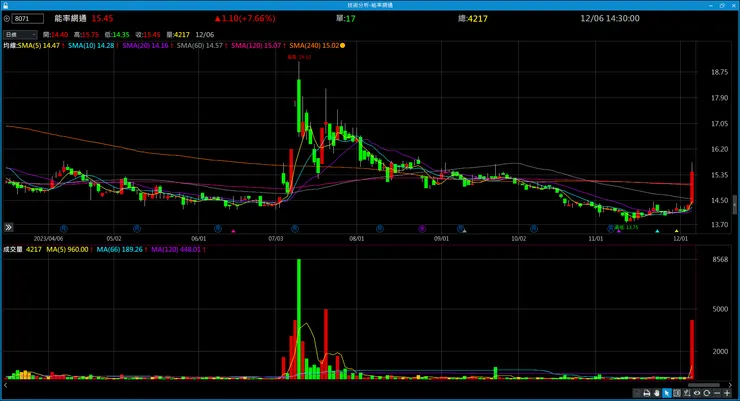Click the SMA(20) 14.16 label
This screenshot has width=740, height=401.
click(145, 46)
